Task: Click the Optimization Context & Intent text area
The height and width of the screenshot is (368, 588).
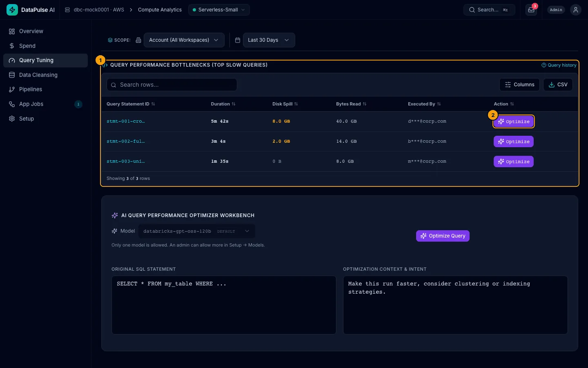Action: (455, 305)
